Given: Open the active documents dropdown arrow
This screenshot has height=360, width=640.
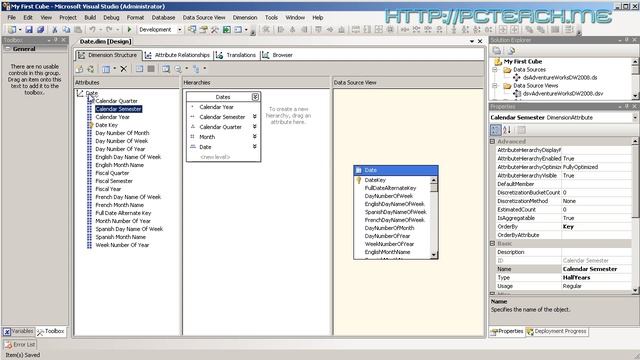Looking at the screenshot, I should point(472,42).
